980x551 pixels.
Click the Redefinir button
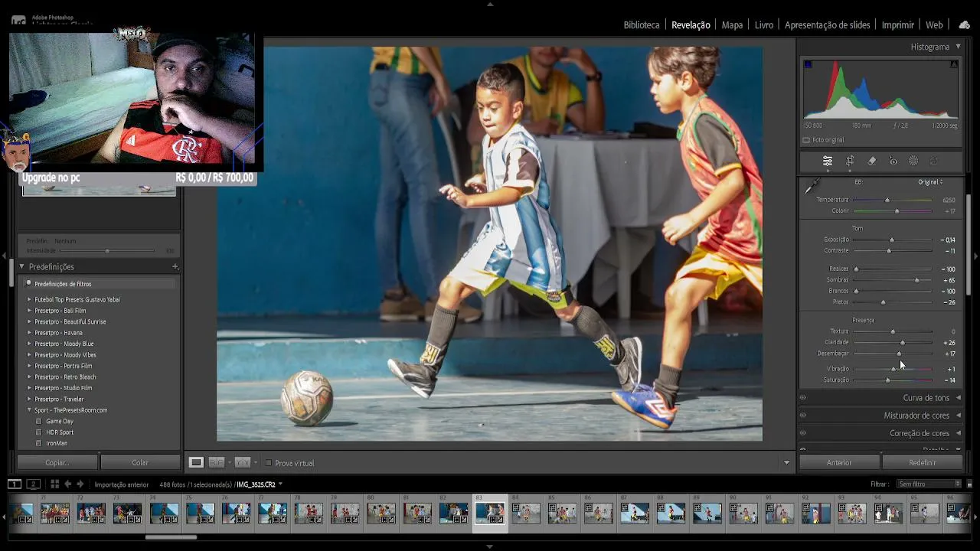[923, 462]
